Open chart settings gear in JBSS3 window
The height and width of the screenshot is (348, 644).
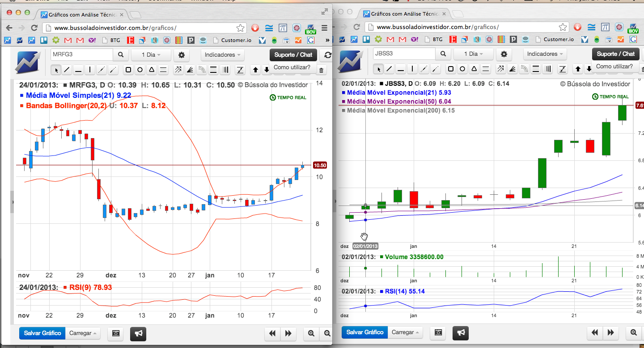504,54
